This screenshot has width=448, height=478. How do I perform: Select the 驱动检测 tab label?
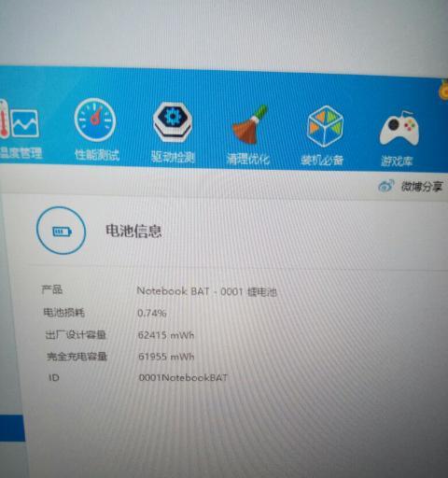173,157
